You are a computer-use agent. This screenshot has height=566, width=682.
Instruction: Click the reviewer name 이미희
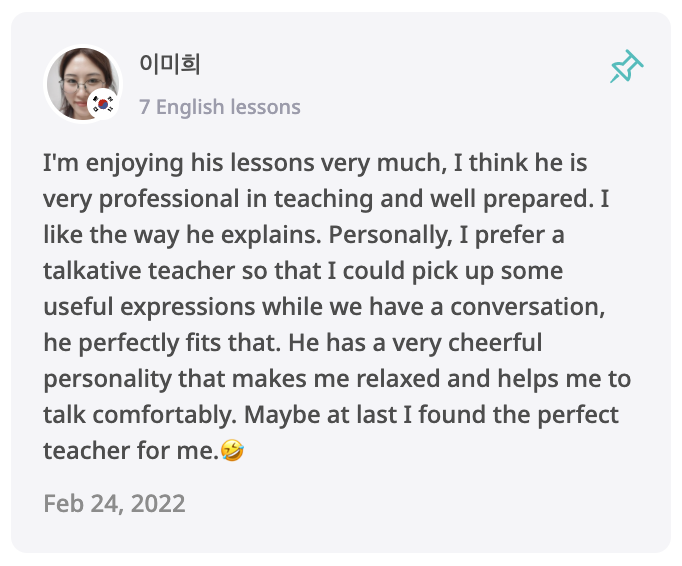click(x=171, y=66)
